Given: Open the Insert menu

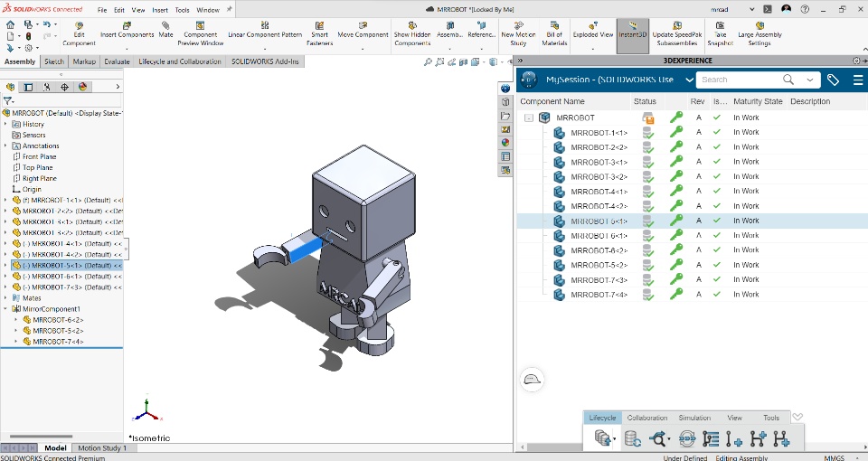Looking at the screenshot, I should (x=160, y=9).
